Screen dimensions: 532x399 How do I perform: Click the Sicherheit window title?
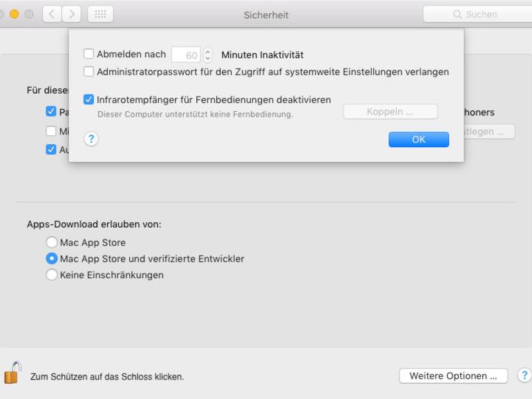(266, 15)
